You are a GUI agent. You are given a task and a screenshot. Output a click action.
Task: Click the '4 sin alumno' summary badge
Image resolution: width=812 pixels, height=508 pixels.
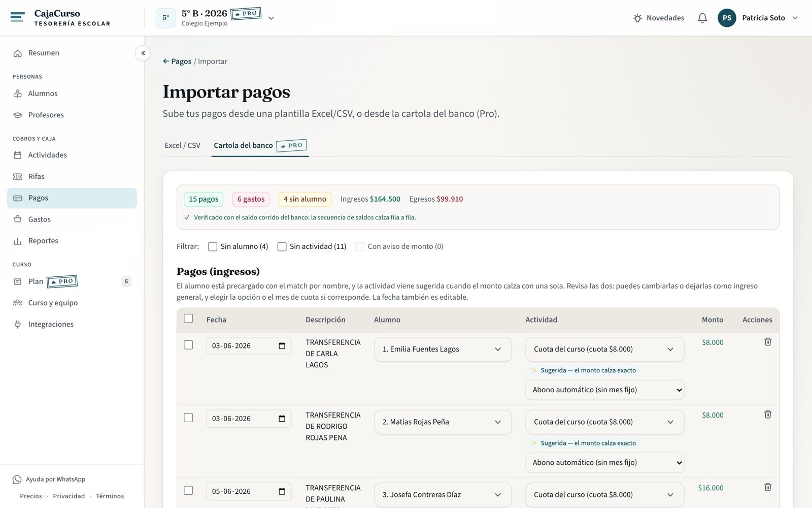305,199
